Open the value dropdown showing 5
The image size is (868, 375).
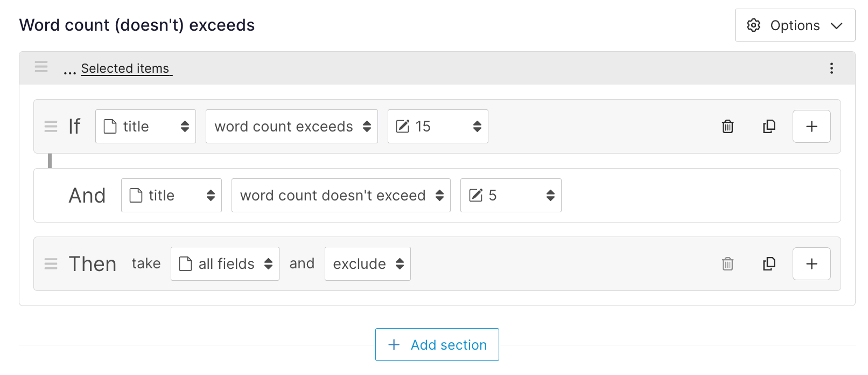pos(510,196)
